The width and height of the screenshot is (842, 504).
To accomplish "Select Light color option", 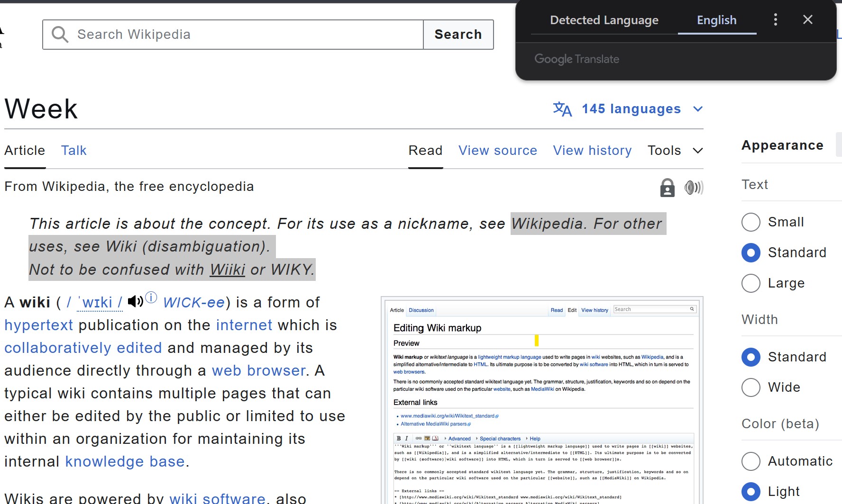I will tap(751, 492).
